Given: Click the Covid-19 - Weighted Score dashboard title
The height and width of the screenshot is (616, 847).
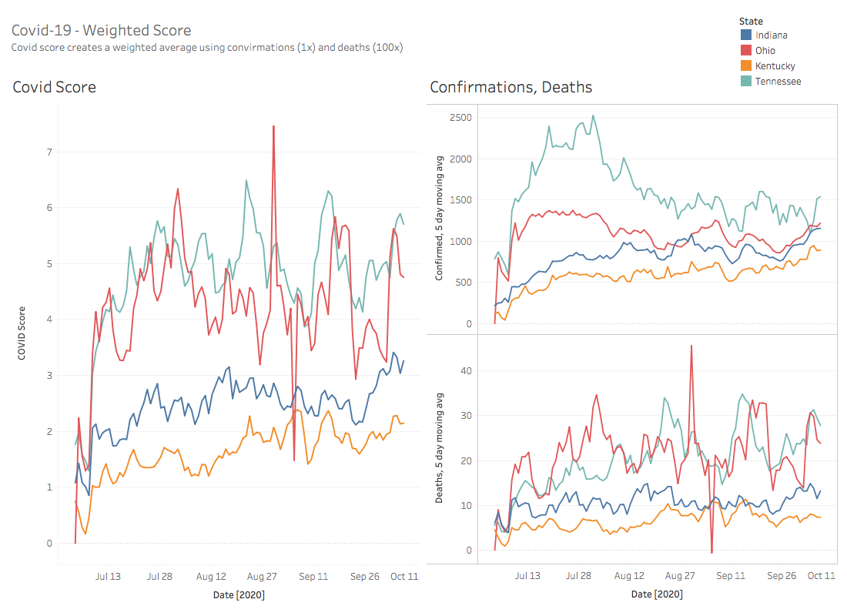Looking at the screenshot, I should [x=102, y=31].
